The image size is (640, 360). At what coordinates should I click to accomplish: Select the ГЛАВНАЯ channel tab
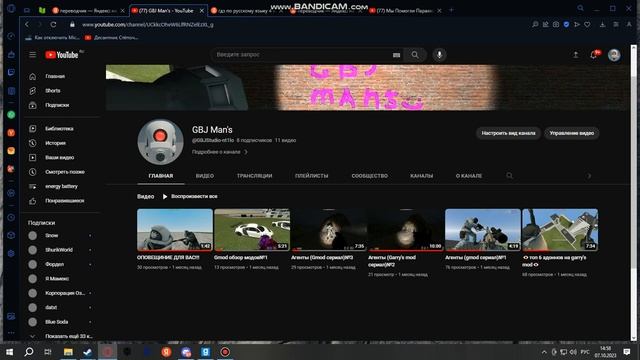[x=161, y=176]
